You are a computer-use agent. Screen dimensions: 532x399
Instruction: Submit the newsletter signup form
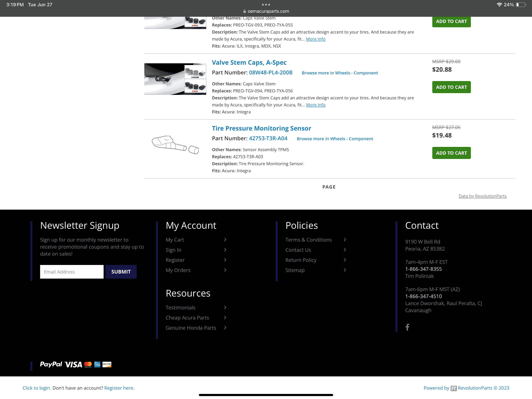pyautogui.click(x=121, y=272)
